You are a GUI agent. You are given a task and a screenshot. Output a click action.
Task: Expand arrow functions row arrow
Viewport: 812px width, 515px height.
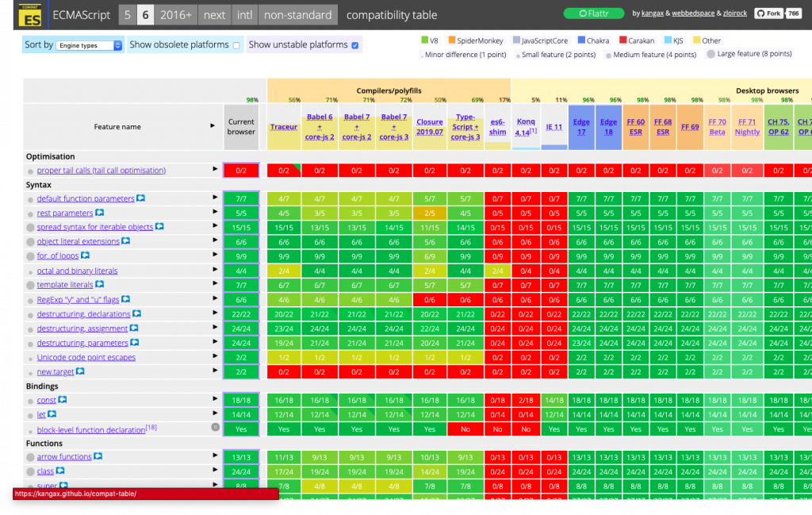(215, 455)
